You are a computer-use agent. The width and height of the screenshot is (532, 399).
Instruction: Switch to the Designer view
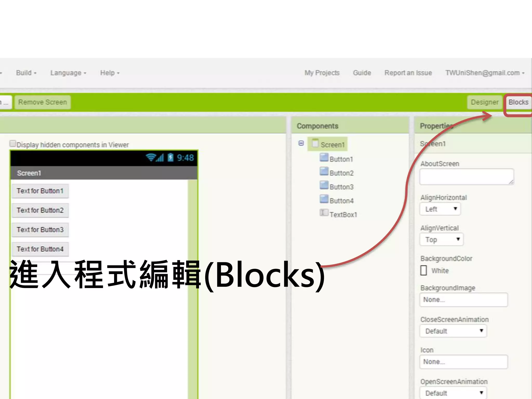pyautogui.click(x=484, y=102)
